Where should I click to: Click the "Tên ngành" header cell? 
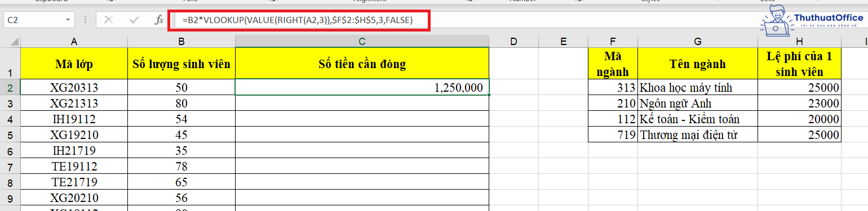[x=698, y=64]
